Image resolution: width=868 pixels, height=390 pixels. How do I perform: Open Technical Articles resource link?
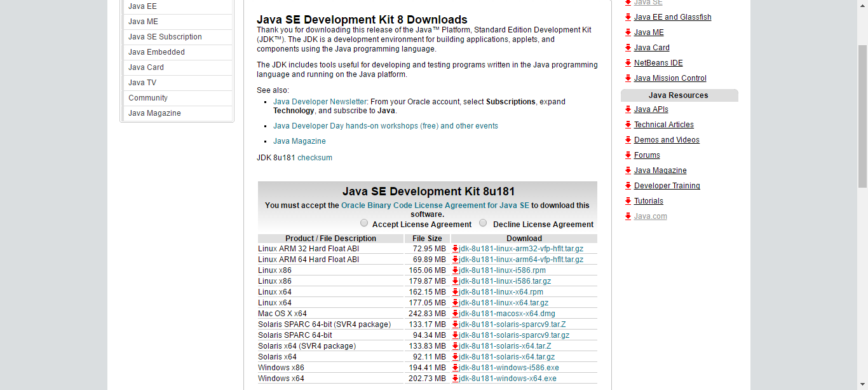click(663, 125)
